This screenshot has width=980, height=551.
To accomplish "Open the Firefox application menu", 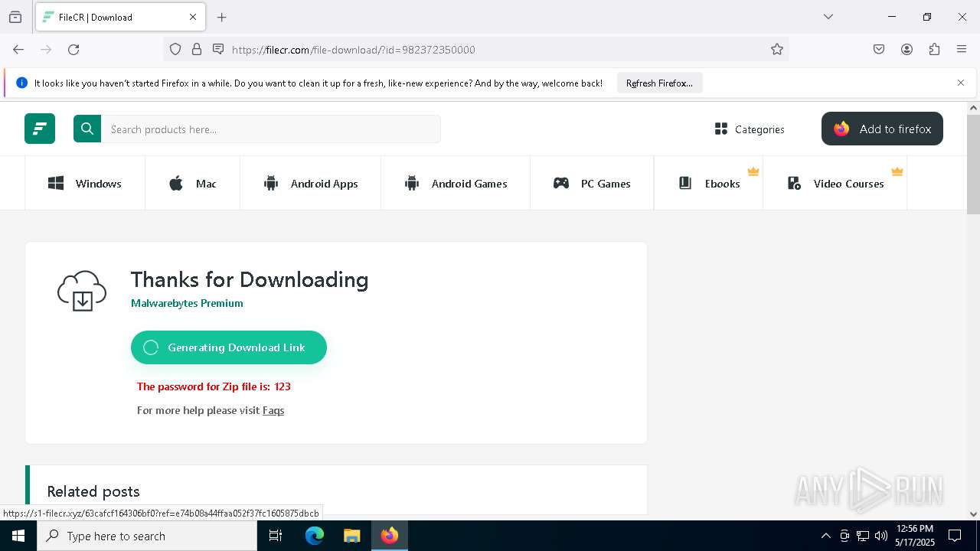I will tap(962, 49).
